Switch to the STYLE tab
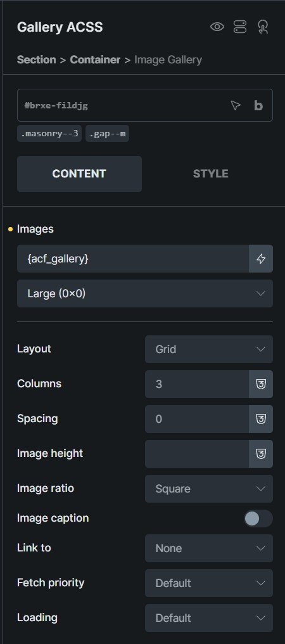285x644 pixels. (x=211, y=174)
